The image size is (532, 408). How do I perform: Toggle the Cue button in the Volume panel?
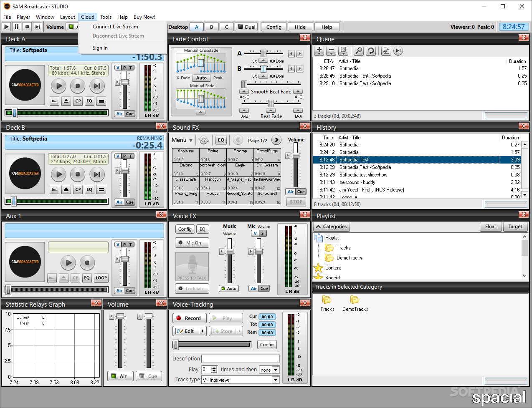149,376
